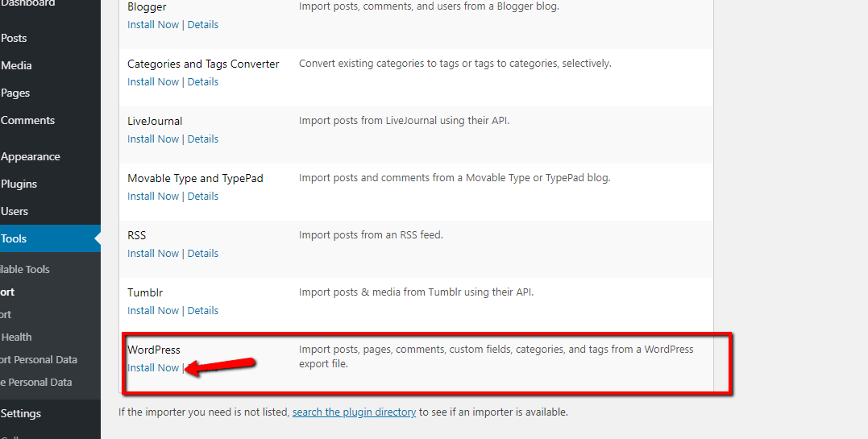View Details for Categories and Tags Converter
Image resolution: width=868 pixels, height=439 pixels.
[202, 82]
